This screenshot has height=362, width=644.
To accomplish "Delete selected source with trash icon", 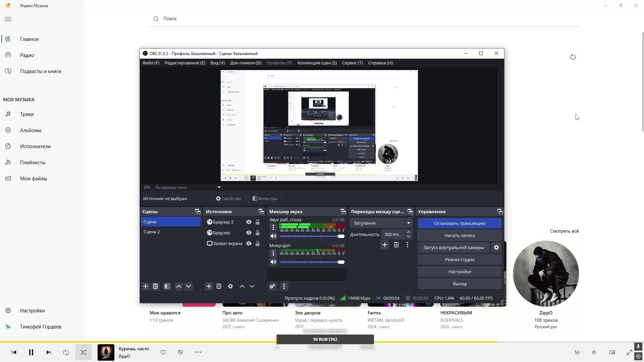I will coord(219,286).
